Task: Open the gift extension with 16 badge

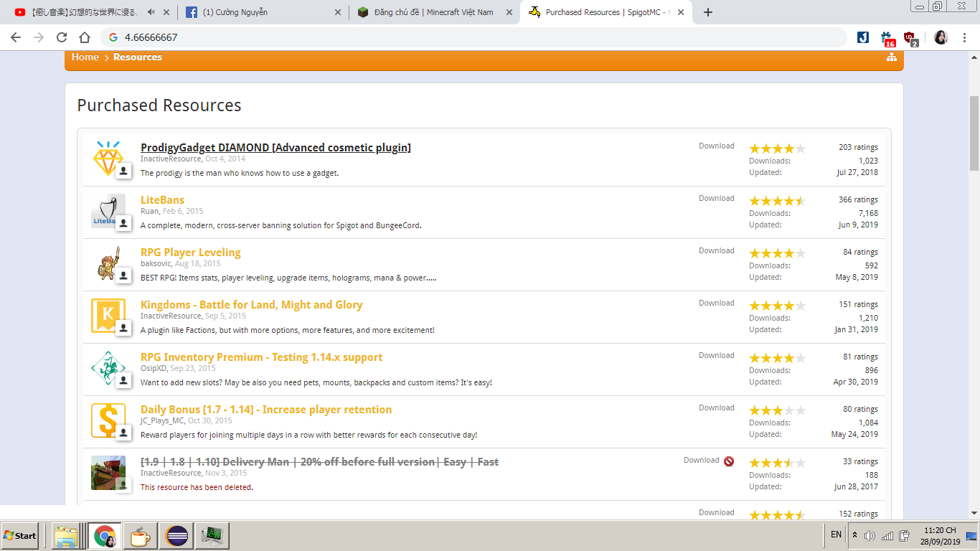Action: [x=888, y=39]
